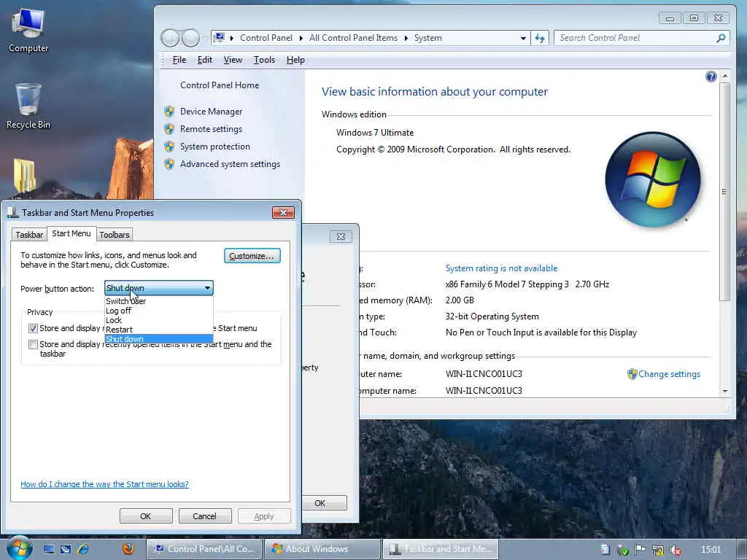Viewport: 747px width, 560px height.
Task: Click the Change settings link
Action: (670, 374)
